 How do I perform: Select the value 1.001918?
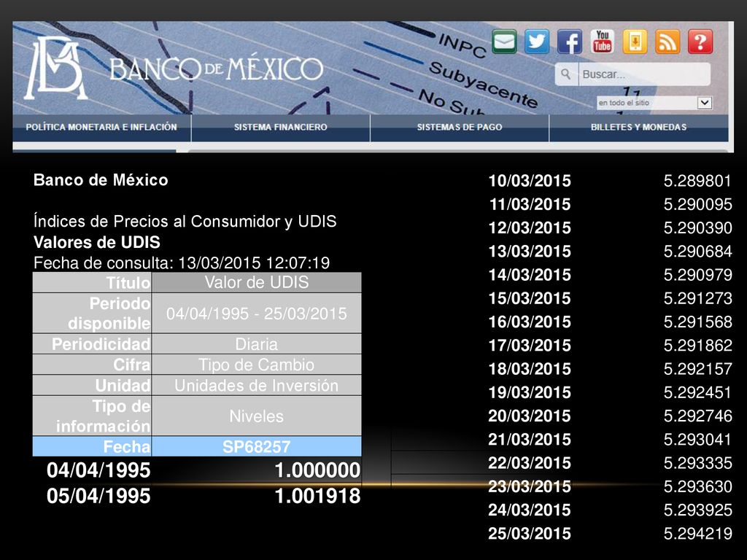318,496
